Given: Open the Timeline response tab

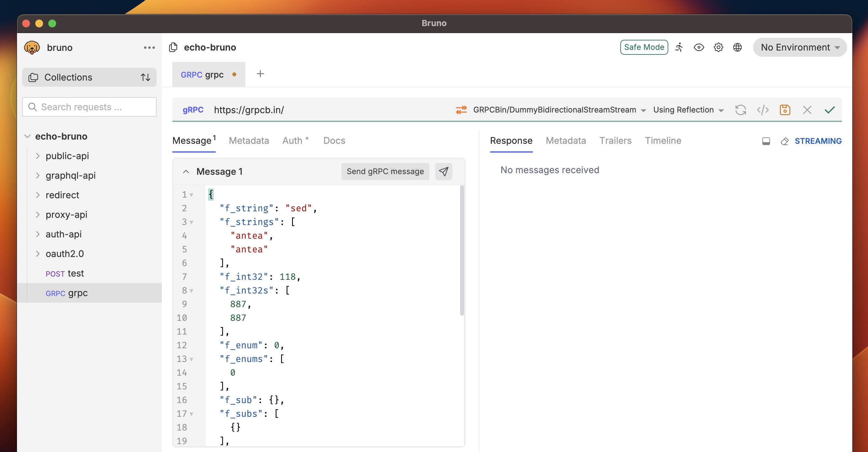Looking at the screenshot, I should point(663,141).
